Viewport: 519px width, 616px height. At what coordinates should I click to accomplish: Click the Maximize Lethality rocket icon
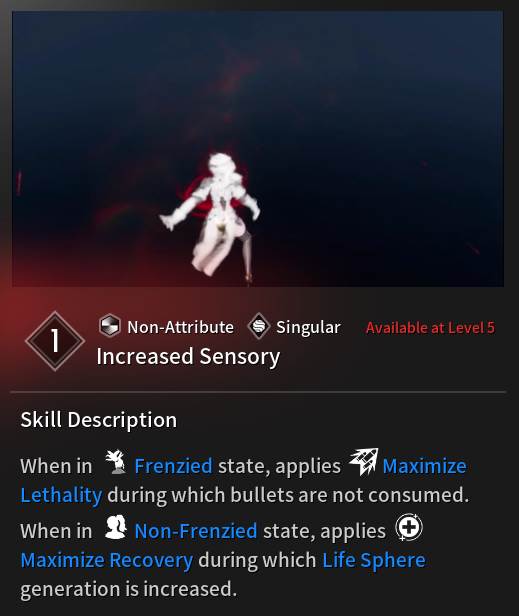click(364, 462)
